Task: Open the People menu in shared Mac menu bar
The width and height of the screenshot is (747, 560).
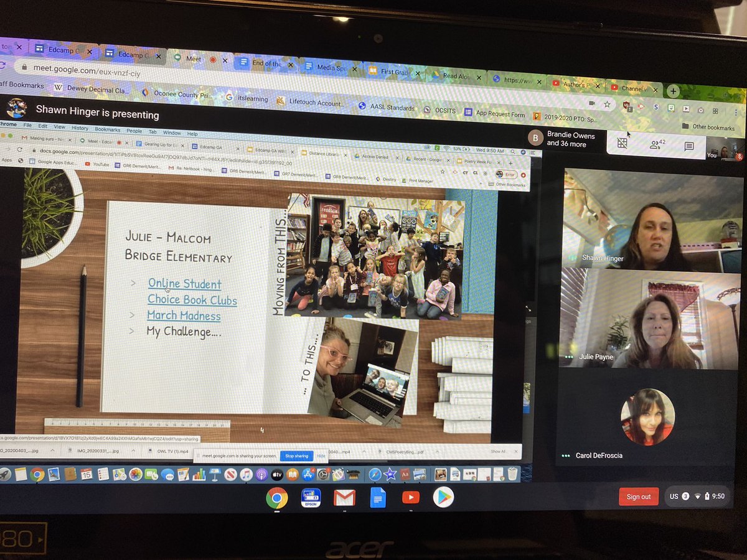Action: [134, 131]
